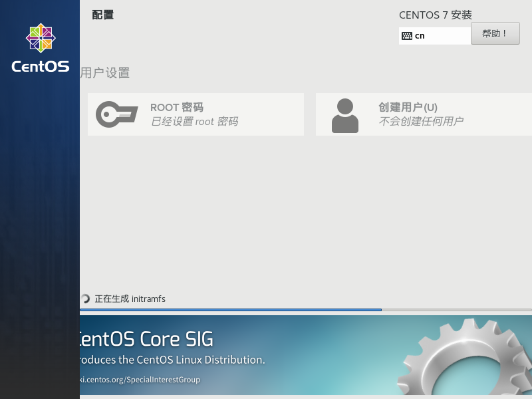Click the 用户设置 section heading

click(x=105, y=72)
